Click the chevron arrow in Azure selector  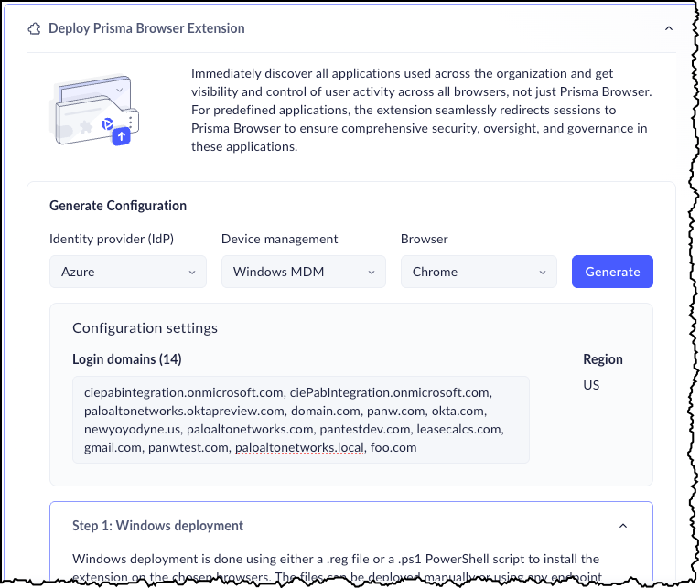click(191, 273)
